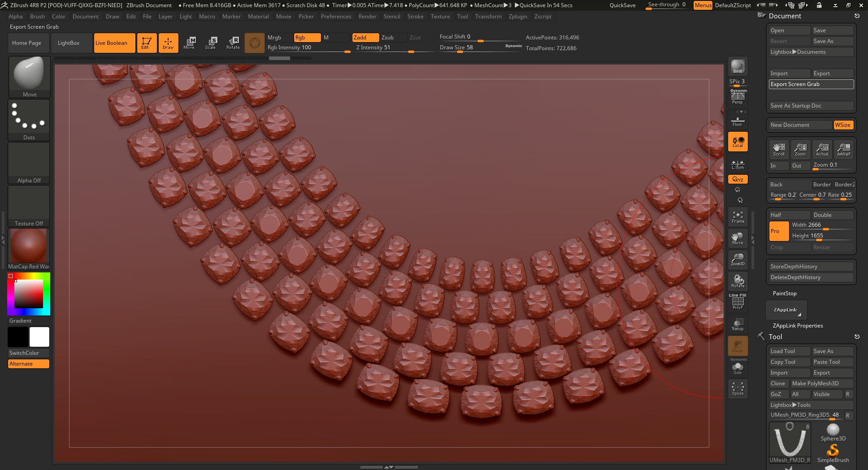Click the Ghost icon
Screen dimensions: 868x470
click(738, 346)
